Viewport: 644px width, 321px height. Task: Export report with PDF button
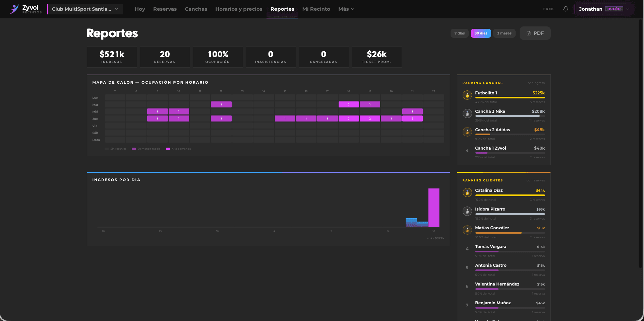535,33
